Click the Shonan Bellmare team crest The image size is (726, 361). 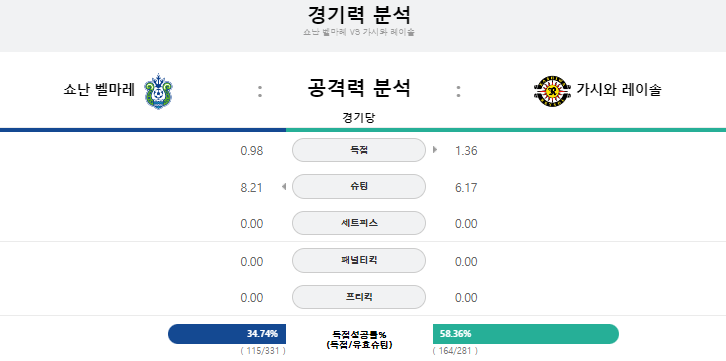(x=158, y=91)
